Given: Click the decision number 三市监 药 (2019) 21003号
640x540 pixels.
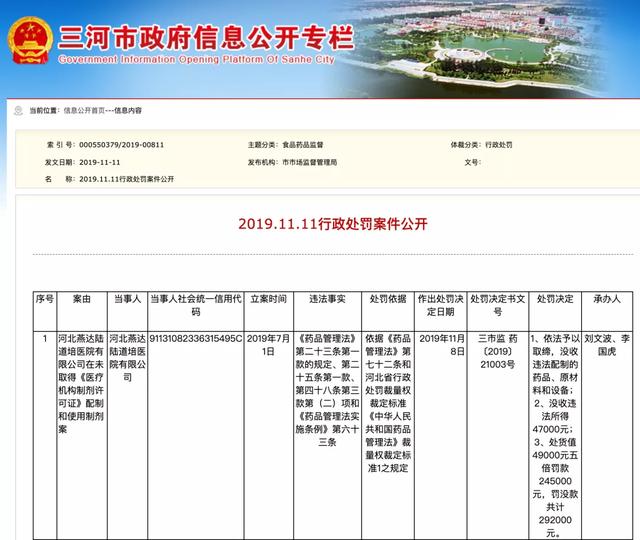Looking at the screenshot, I should 497,353.
